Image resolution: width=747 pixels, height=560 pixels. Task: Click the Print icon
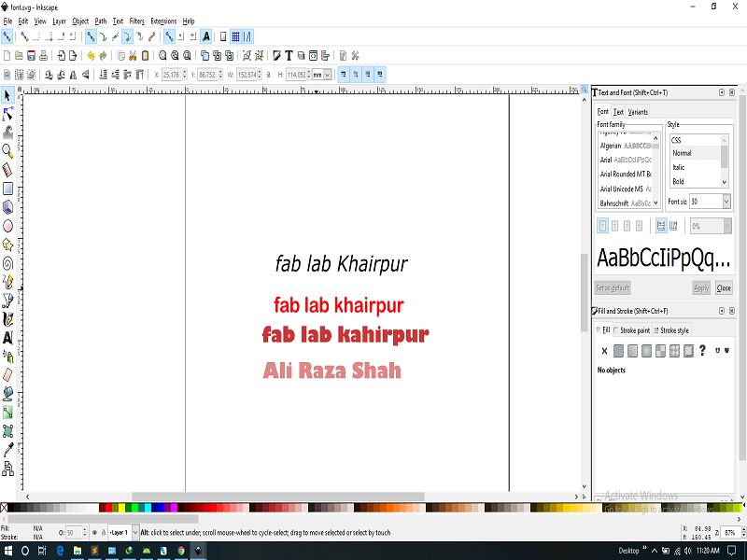coord(43,56)
